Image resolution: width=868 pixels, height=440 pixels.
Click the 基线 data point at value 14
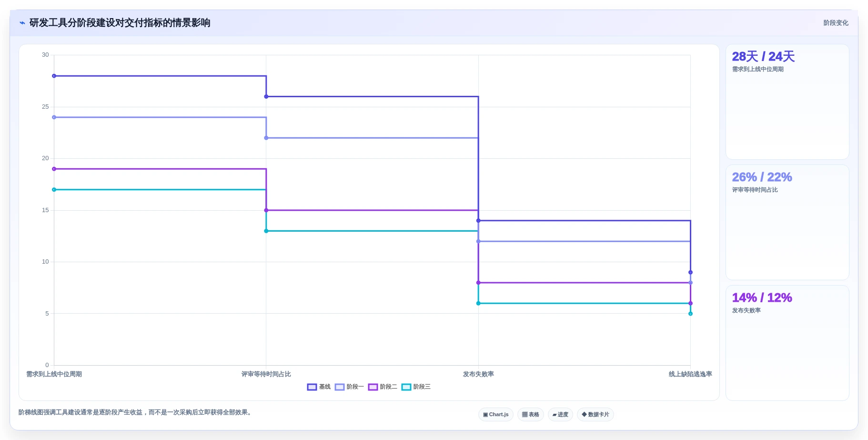(x=478, y=221)
